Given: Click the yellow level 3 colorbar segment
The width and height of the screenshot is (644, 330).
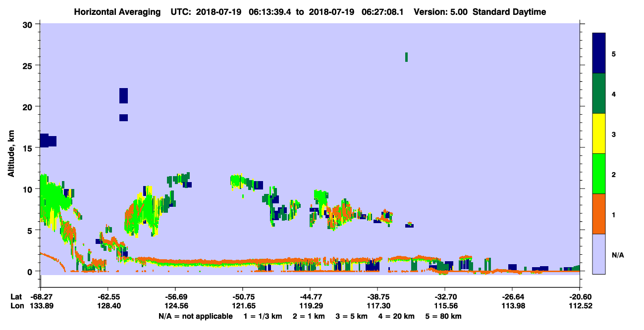Looking at the screenshot, I should (599, 134).
